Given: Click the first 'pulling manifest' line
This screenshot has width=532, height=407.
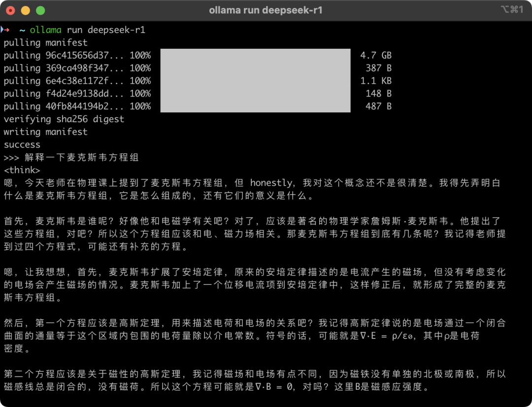Looking at the screenshot, I should point(45,43).
